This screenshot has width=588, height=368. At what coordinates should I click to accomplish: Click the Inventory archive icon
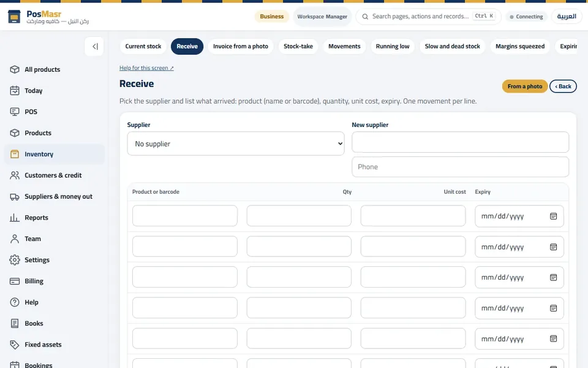pyautogui.click(x=15, y=154)
